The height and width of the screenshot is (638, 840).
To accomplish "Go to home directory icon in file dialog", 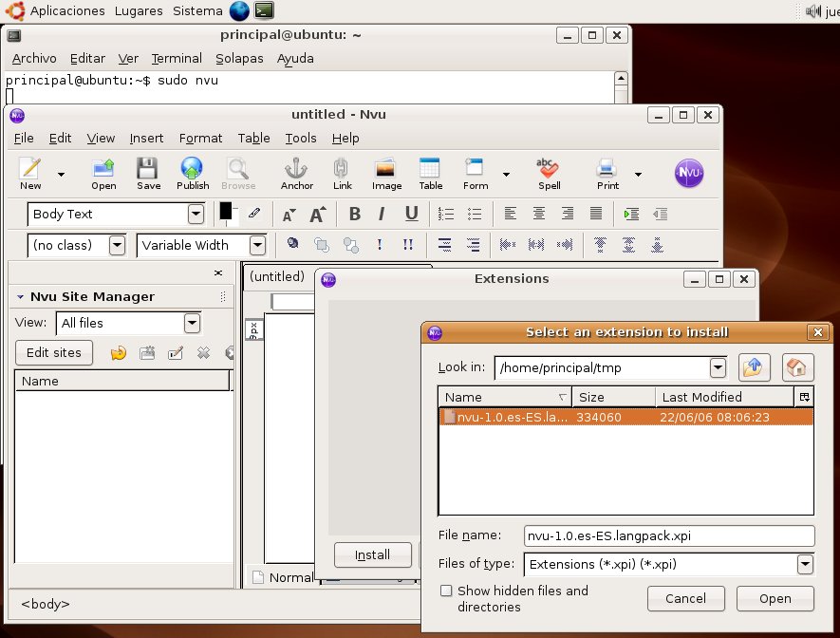I will click(798, 367).
